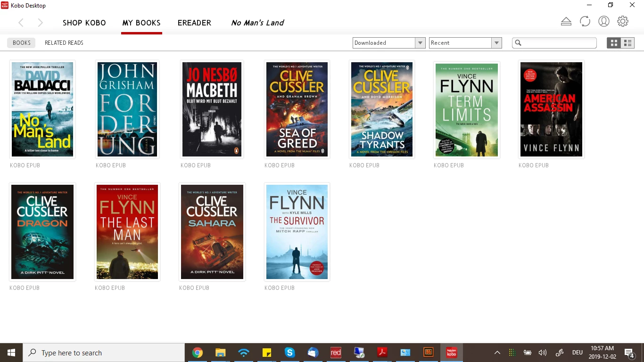The height and width of the screenshot is (362, 644).
Task: Show hidden system tray icons
Action: coord(497,353)
